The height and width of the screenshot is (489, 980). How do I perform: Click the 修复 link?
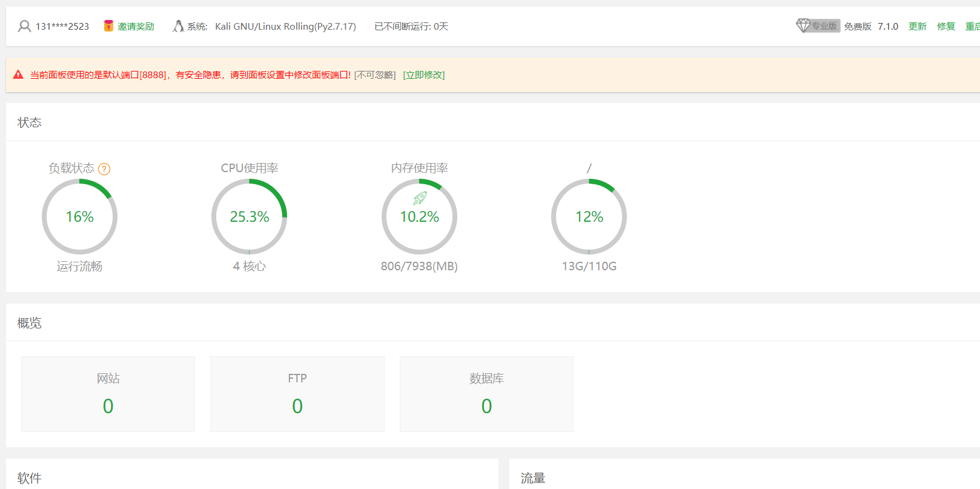(946, 27)
